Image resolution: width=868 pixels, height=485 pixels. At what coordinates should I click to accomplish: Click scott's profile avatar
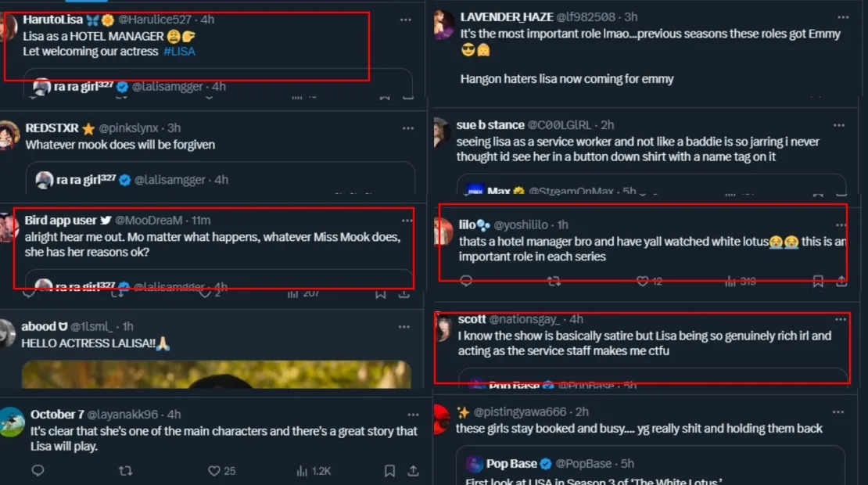(x=445, y=328)
